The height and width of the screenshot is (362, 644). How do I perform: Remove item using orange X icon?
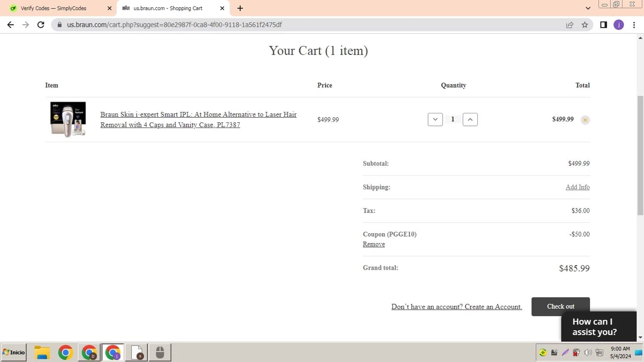point(585,120)
